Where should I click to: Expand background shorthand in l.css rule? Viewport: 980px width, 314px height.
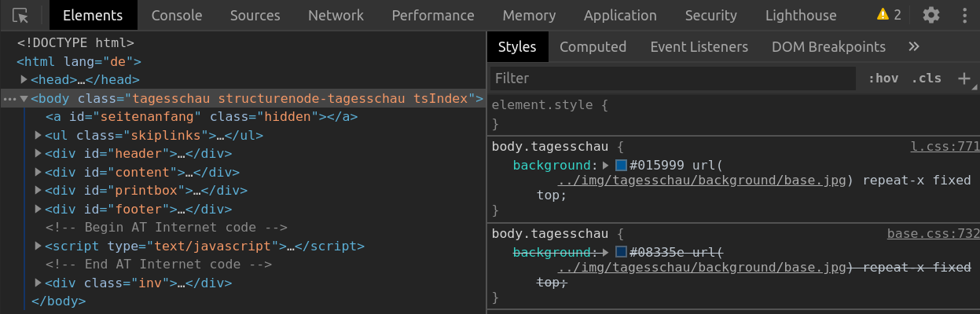coord(605,166)
